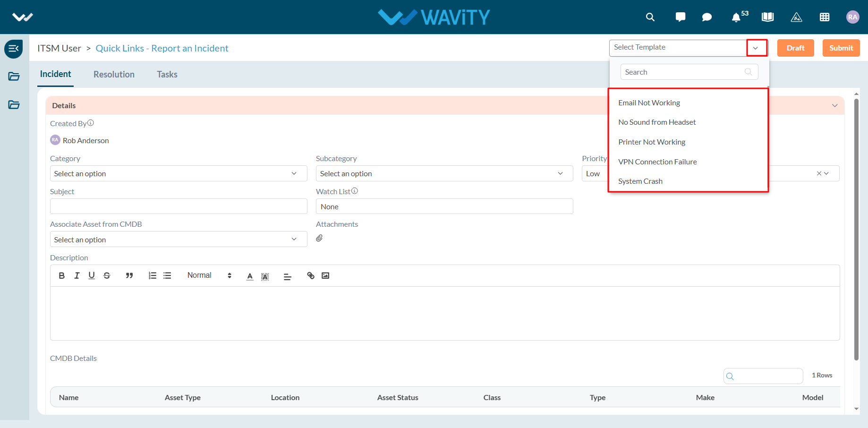Open the search icon in the top bar

[x=650, y=17]
